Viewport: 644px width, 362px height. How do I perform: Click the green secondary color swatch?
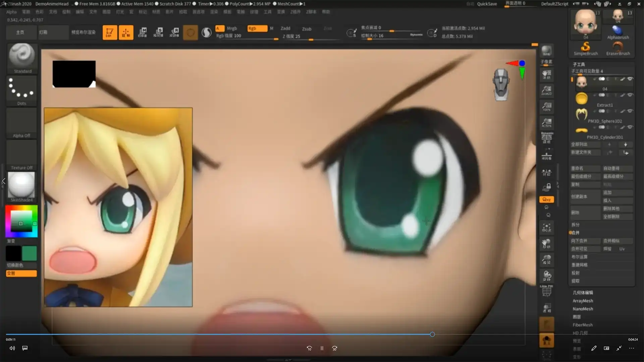tap(30, 254)
